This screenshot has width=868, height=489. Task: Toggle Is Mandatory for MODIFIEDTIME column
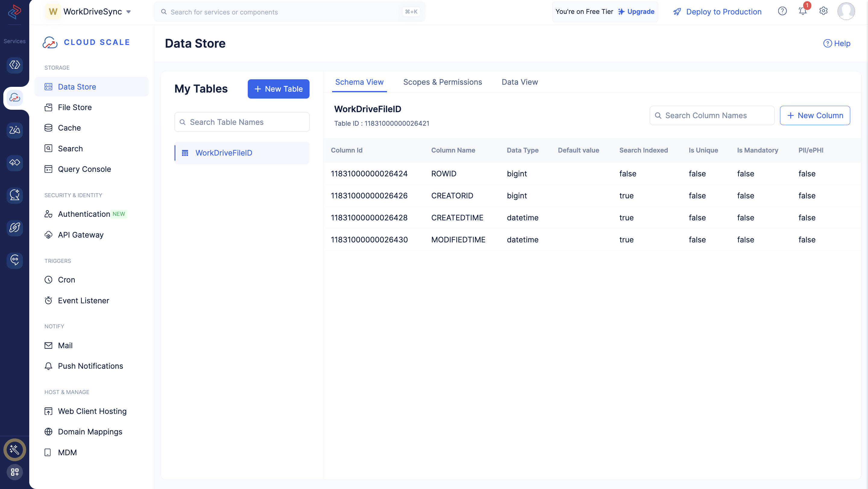point(746,239)
